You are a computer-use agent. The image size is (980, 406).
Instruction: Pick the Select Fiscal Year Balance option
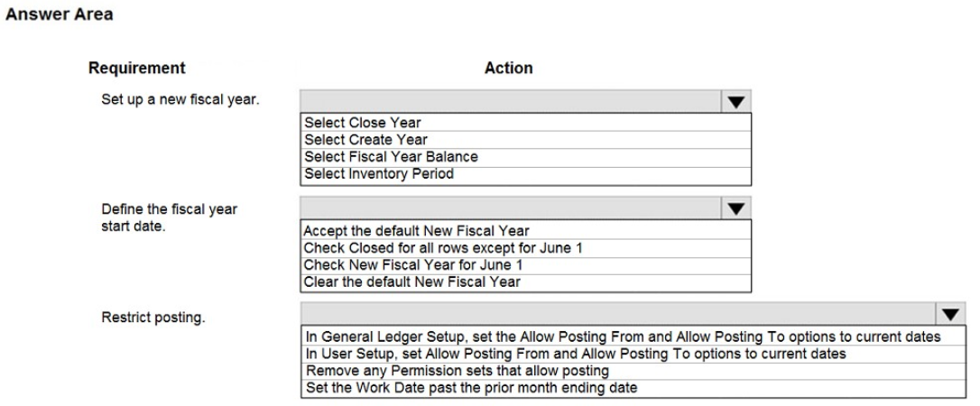[x=391, y=156]
